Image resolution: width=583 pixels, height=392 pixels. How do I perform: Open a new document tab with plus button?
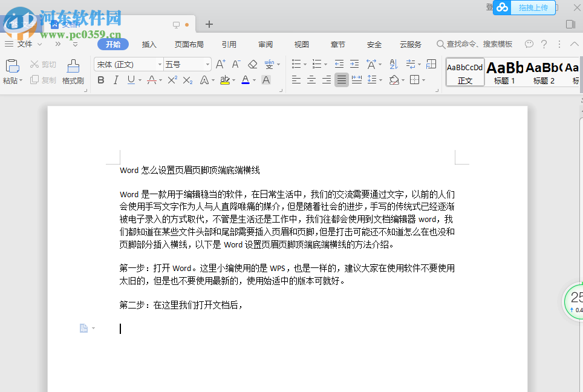pos(209,25)
